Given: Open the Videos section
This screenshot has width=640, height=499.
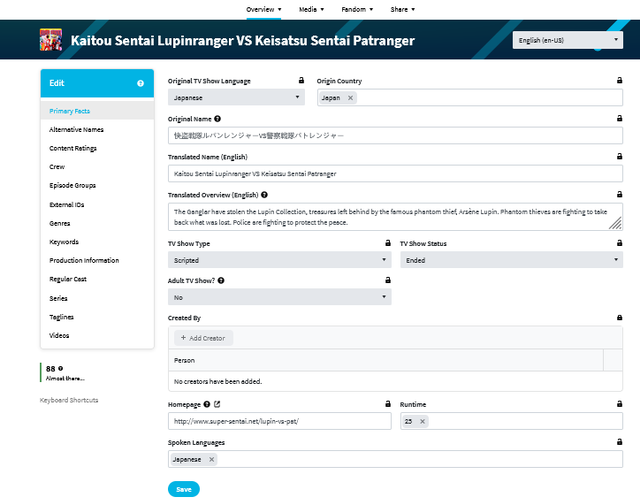Looking at the screenshot, I should tap(59, 335).
